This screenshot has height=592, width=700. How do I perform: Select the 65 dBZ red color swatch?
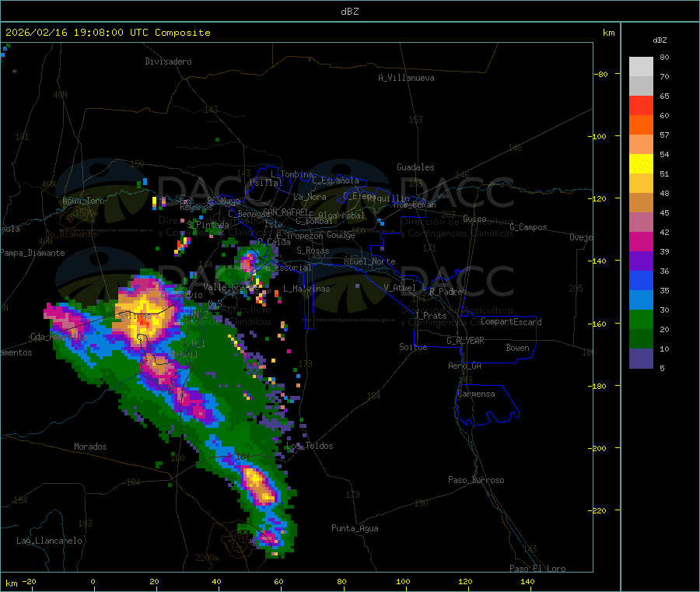click(641, 105)
